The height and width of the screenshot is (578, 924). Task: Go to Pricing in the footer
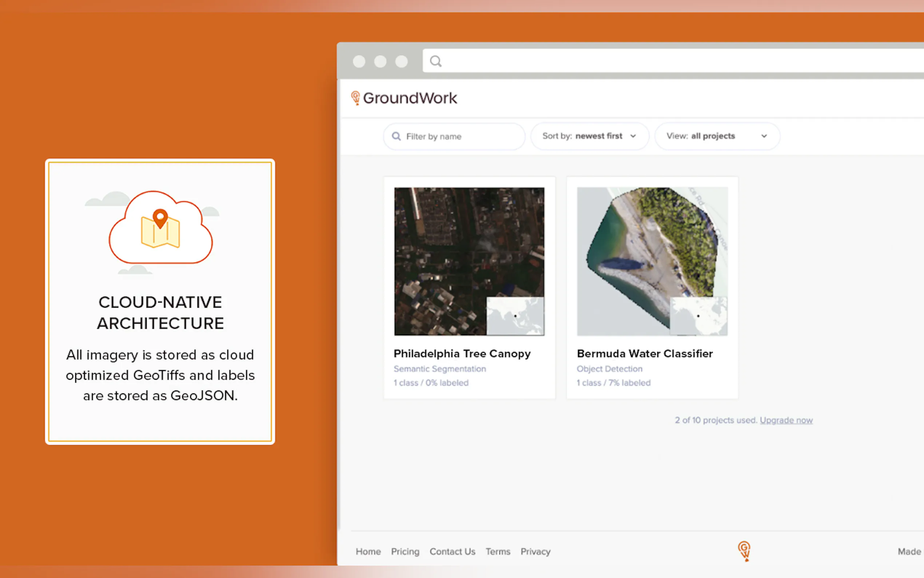(405, 552)
